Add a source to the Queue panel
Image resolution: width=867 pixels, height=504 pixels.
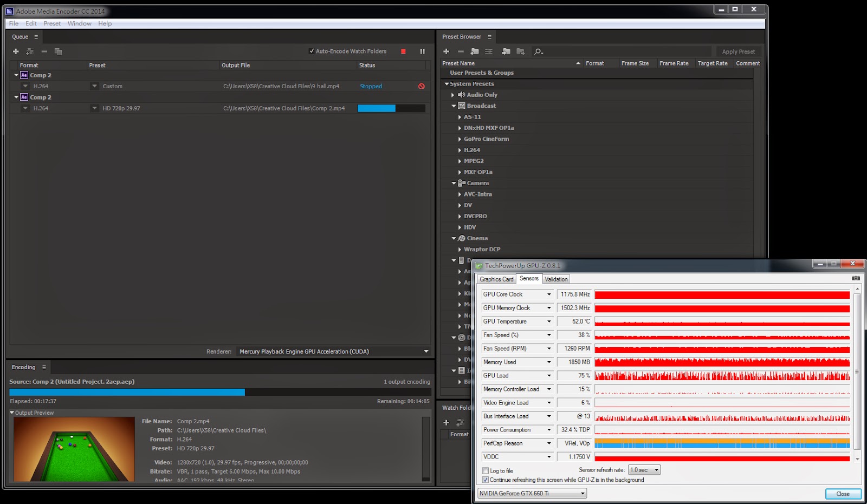pyautogui.click(x=16, y=51)
